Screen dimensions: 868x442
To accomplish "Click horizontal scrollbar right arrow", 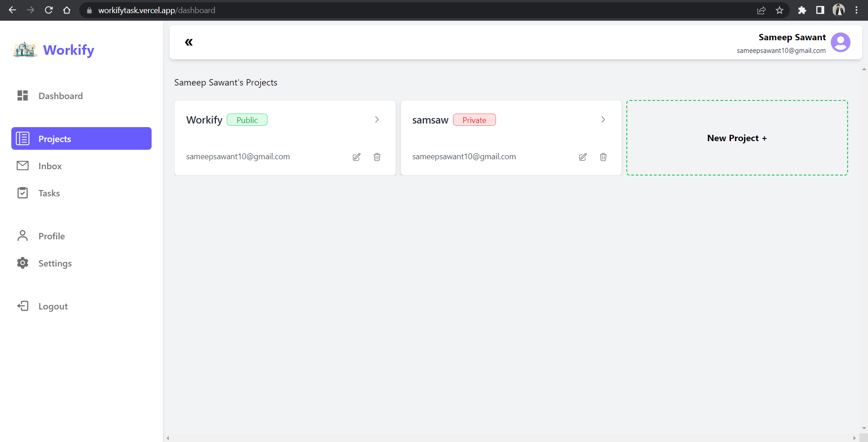I will coord(854,438).
